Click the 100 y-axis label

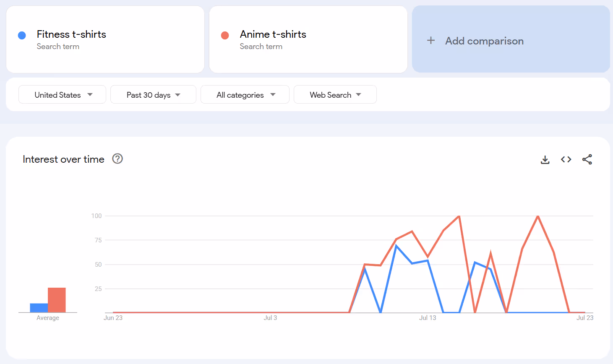(x=97, y=216)
